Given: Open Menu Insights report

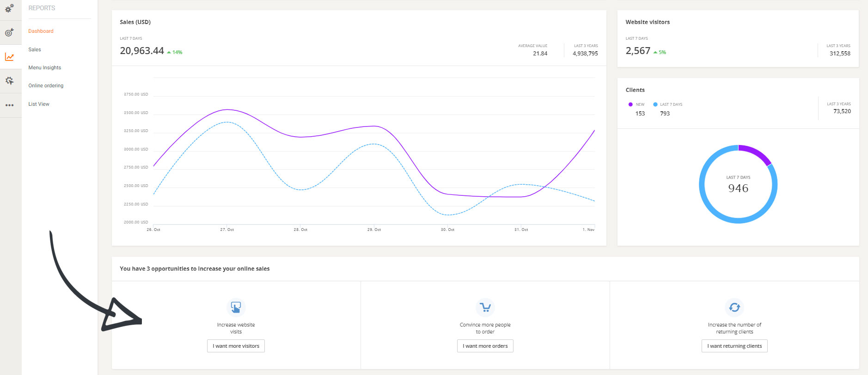Looking at the screenshot, I should tap(44, 67).
